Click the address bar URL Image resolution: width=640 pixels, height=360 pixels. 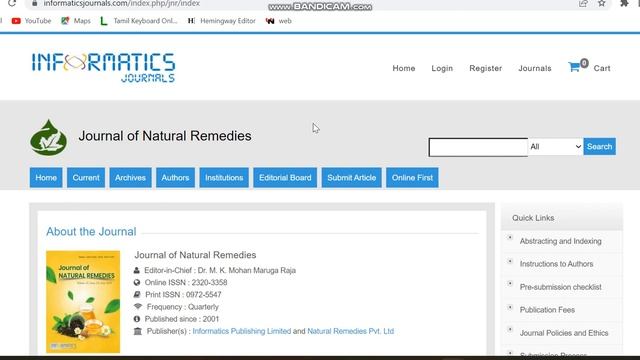click(122, 4)
